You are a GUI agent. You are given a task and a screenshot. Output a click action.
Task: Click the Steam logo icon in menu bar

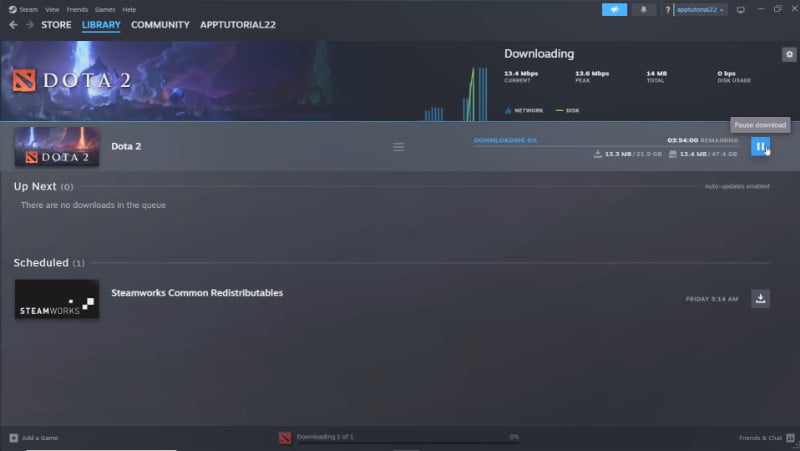(x=13, y=9)
